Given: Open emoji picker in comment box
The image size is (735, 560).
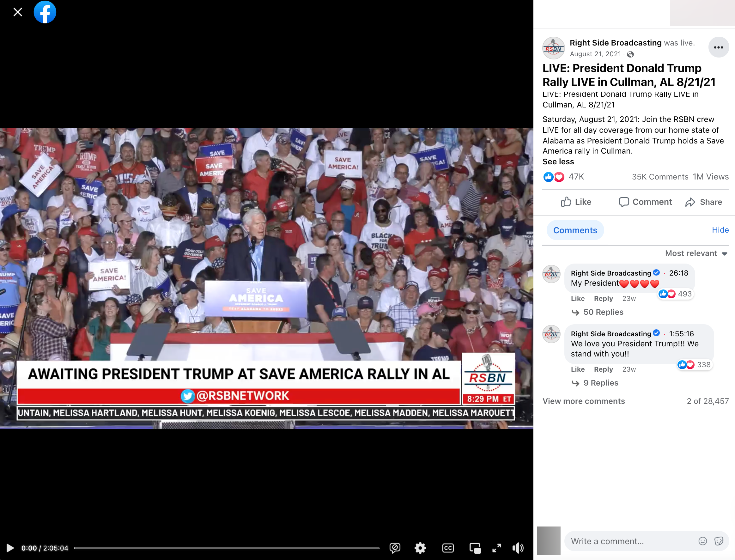Looking at the screenshot, I should tap(703, 541).
